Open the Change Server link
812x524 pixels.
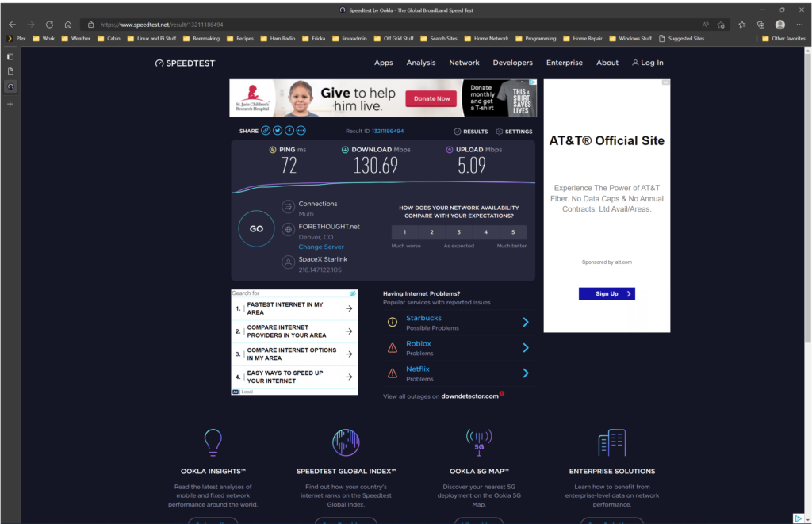pos(320,247)
